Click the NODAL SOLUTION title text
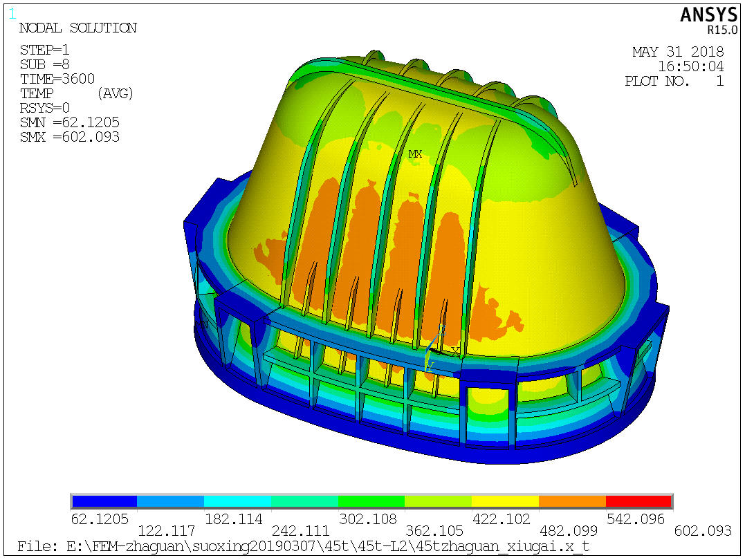 click(77, 28)
